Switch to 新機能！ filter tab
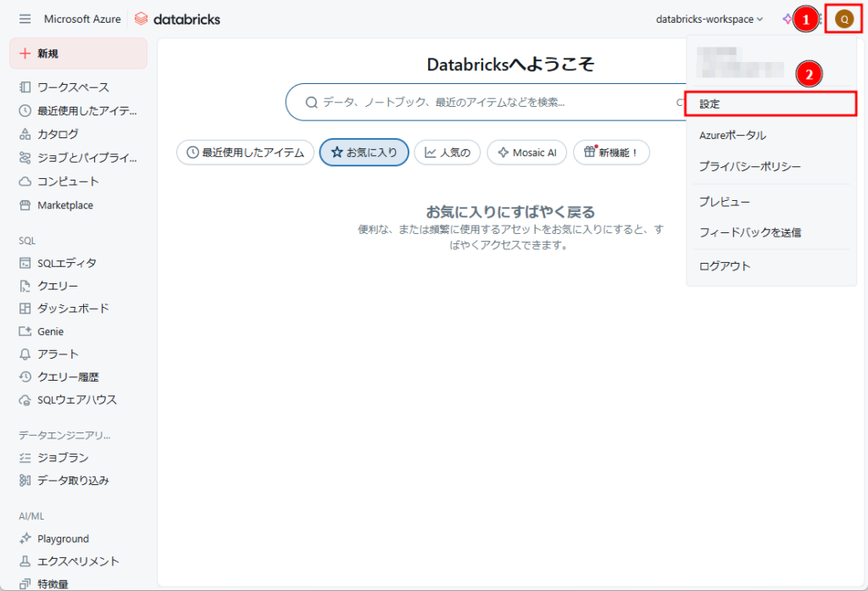This screenshot has width=868, height=591. point(612,153)
